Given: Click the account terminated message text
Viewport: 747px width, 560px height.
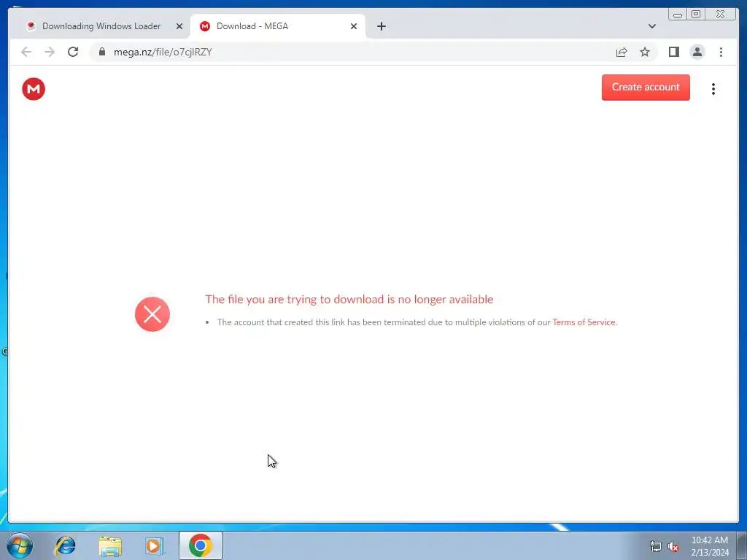Looking at the screenshot, I should 417,322.
